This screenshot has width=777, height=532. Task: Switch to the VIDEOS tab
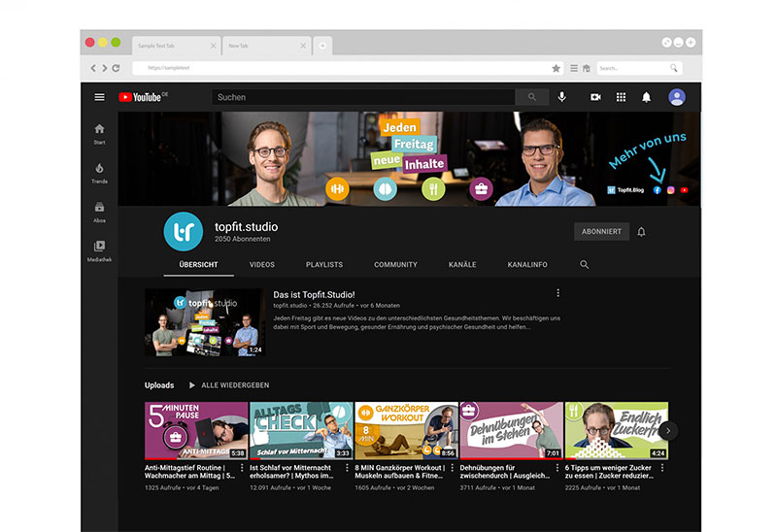(x=261, y=264)
